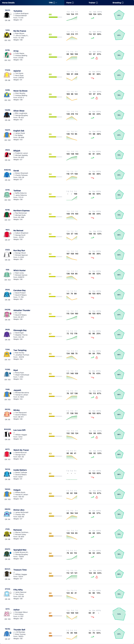Screen dimensions: 134x644
Task: Click the hot trainer flame icon for Array
Action: [x=96, y=58]
